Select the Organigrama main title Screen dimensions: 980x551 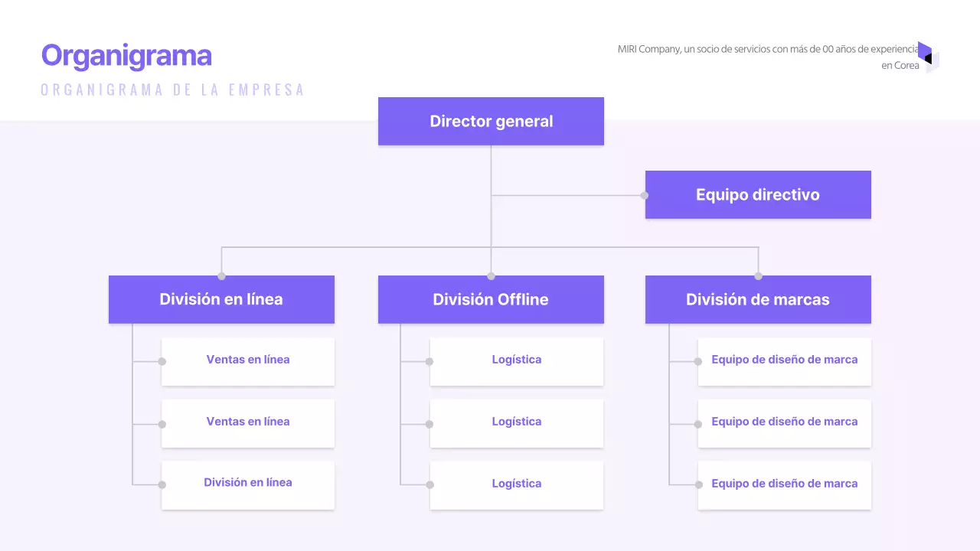point(126,56)
